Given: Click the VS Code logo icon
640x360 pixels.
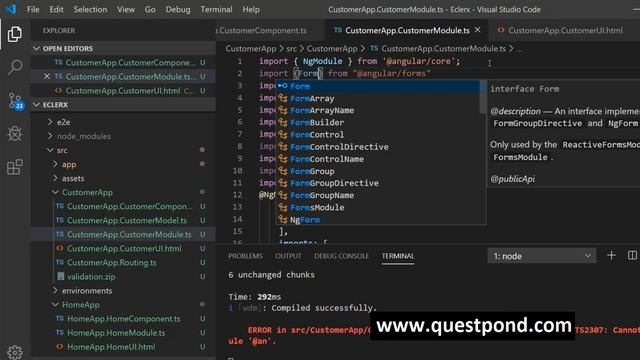Looking at the screenshot, I should coord(11,9).
